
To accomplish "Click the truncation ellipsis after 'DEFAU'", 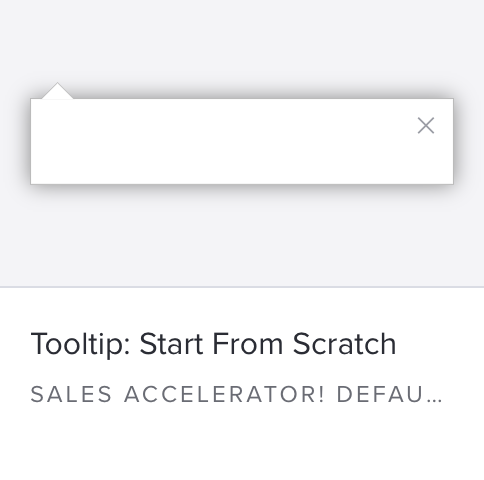I will (434, 400).
